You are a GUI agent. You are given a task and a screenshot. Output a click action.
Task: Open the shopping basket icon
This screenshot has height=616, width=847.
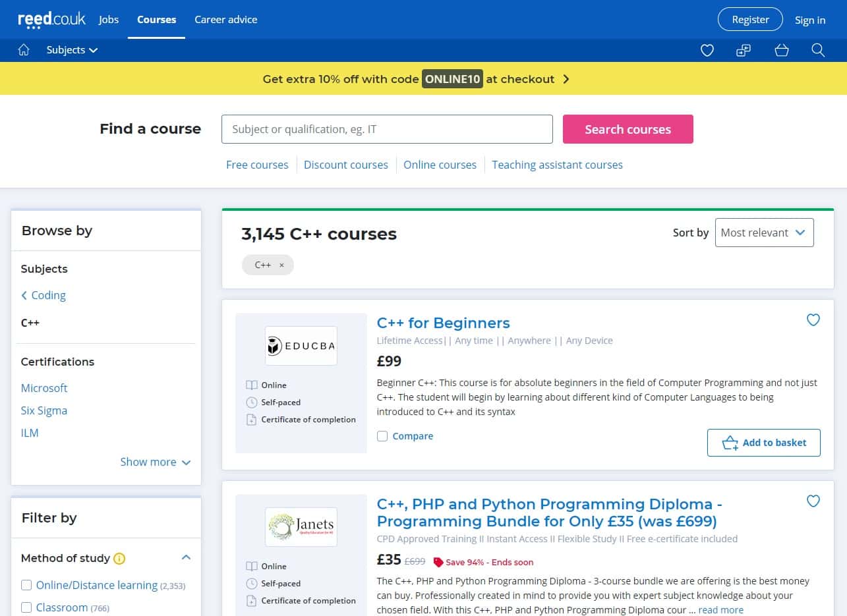coord(782,50)
